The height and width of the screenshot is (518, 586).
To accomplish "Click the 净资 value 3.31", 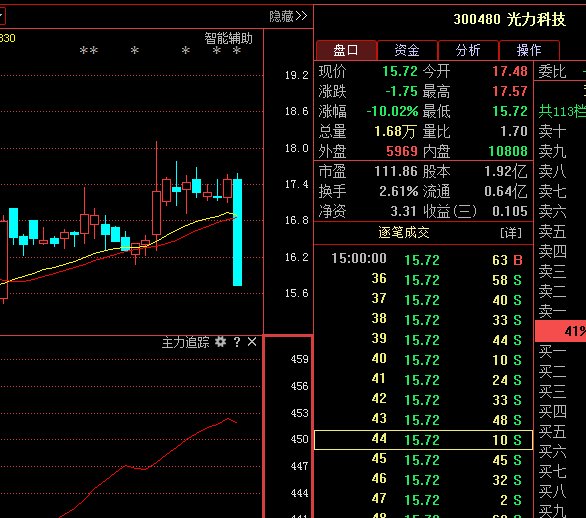I will pos(403,212).
